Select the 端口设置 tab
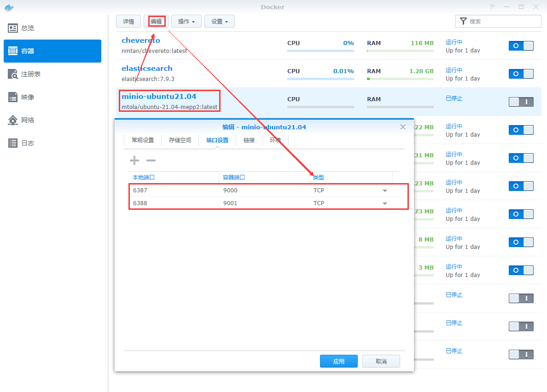547x392 pixels. pyautogui.click(x=217, y=140)
